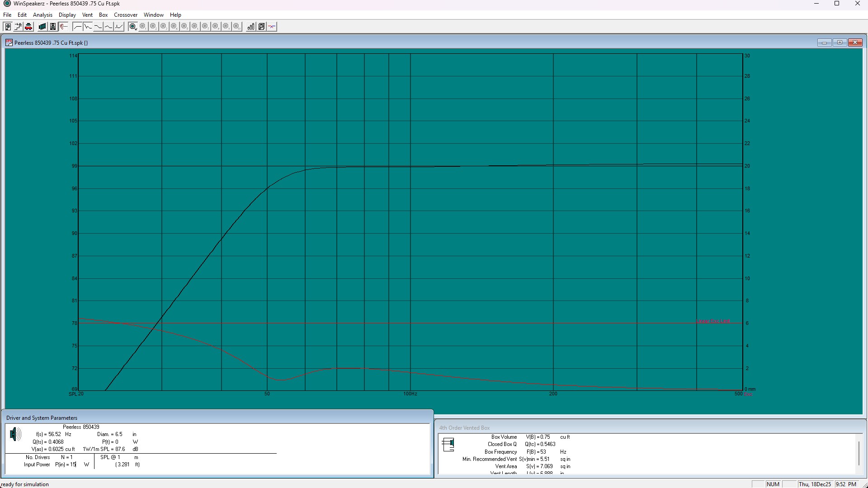The height and width of the screenshot is (488, 868).
Task: Click the speaker driver icon in toolbar
Action: coord(8,27)
